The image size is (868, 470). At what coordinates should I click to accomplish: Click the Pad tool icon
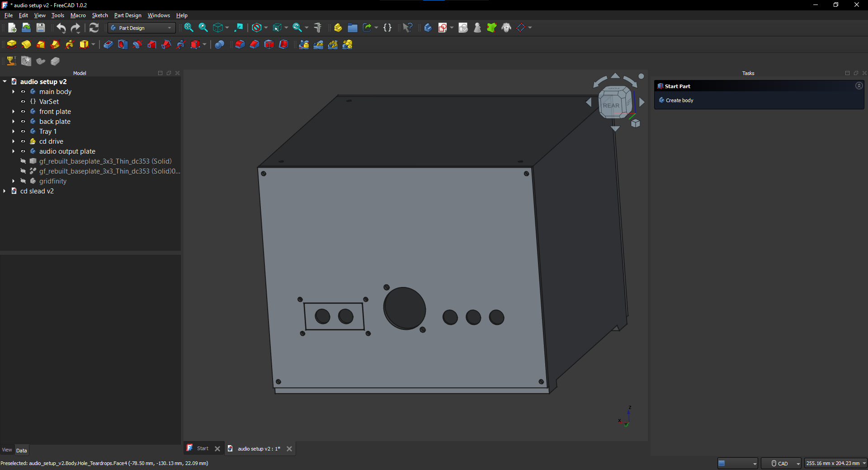pos(11,44)
